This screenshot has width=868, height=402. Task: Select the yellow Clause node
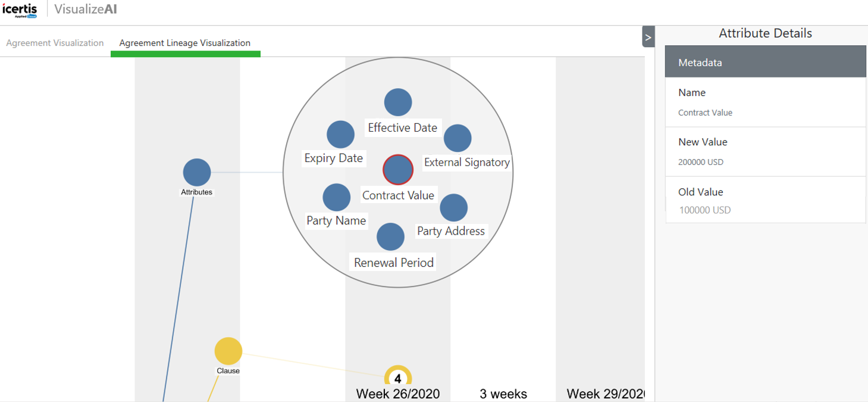228,351
